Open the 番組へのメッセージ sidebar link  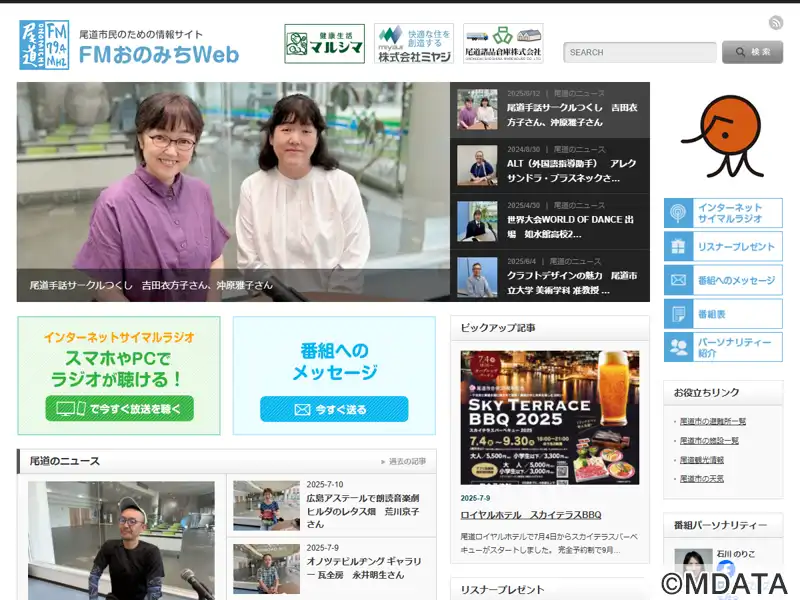[x=723, y=280]
